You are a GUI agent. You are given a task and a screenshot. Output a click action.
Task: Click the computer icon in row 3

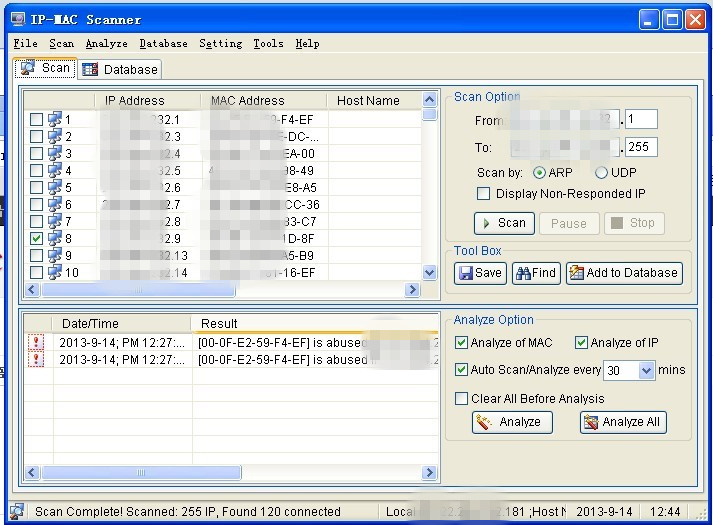55,154
